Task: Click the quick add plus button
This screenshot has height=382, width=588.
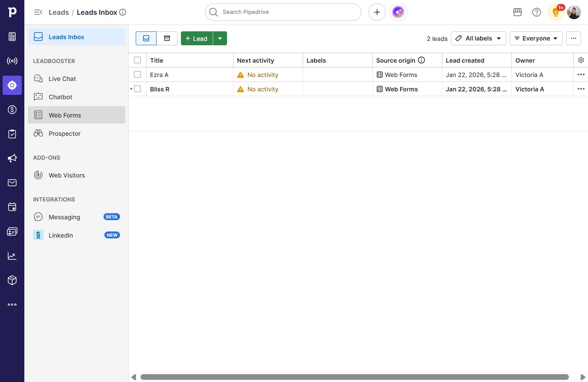Action: (377, 12)
